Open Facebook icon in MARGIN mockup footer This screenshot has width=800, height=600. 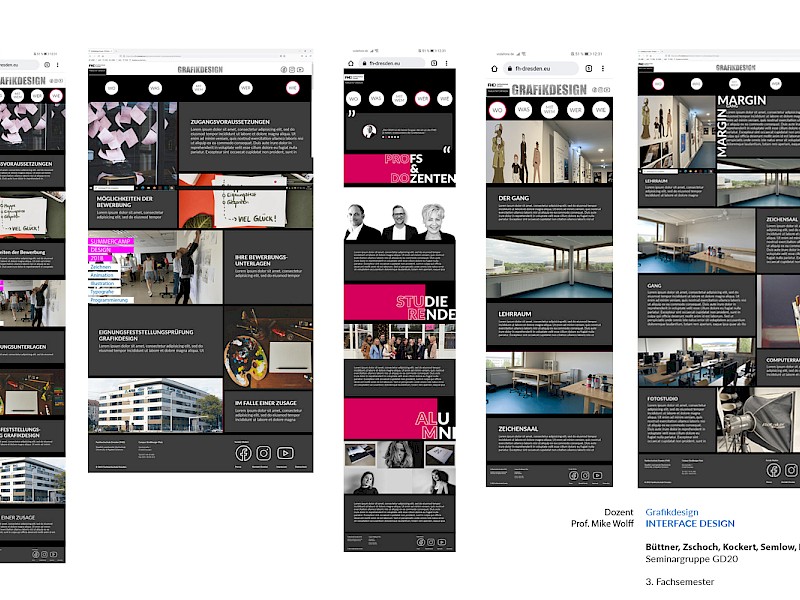773,470
